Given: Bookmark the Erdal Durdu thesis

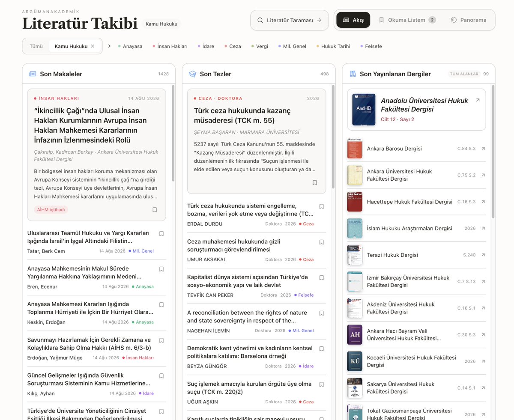Looking at the screenshot, I should (322, 206).
